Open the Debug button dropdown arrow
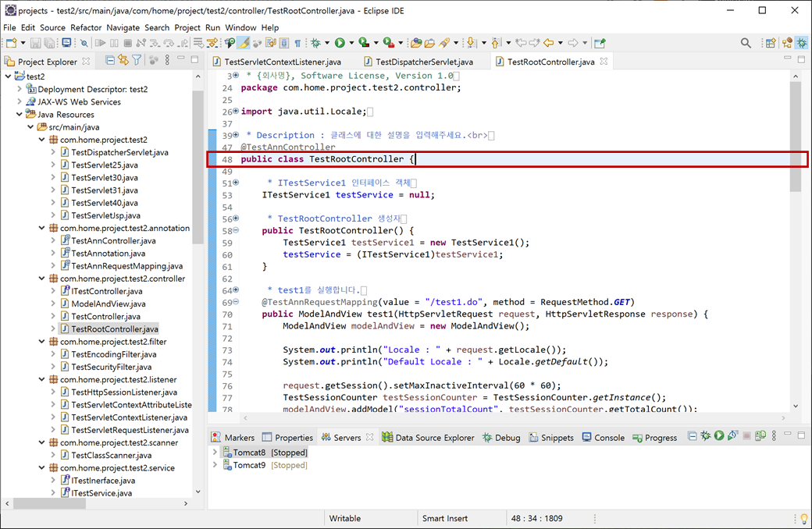812x529 pixels. (327, 43)
